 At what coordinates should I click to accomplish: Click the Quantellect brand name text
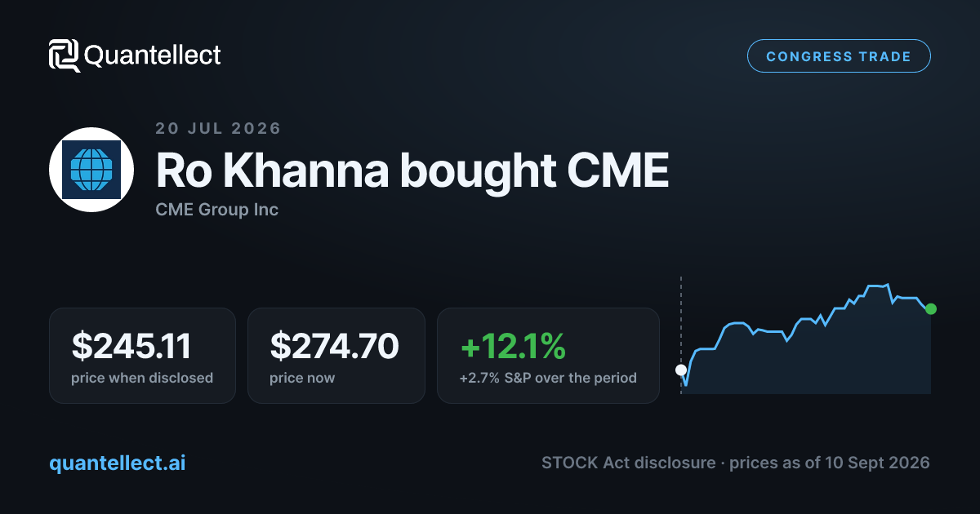pos(153,55)
